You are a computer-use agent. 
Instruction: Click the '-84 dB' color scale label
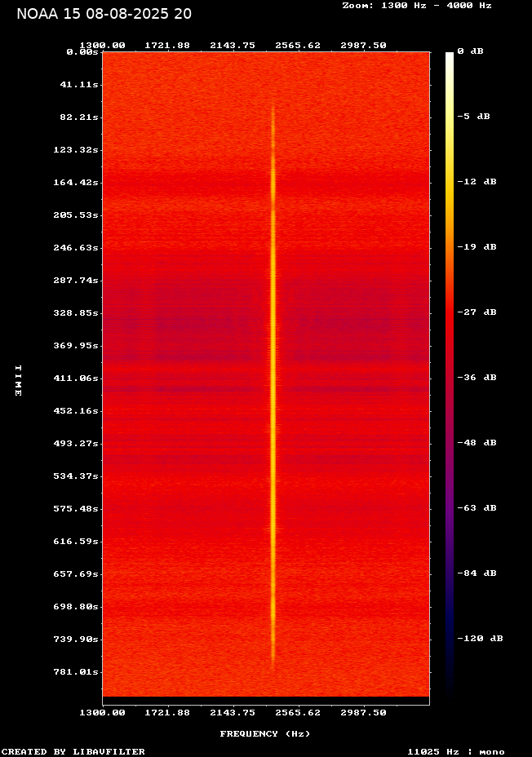coord(477,573)
